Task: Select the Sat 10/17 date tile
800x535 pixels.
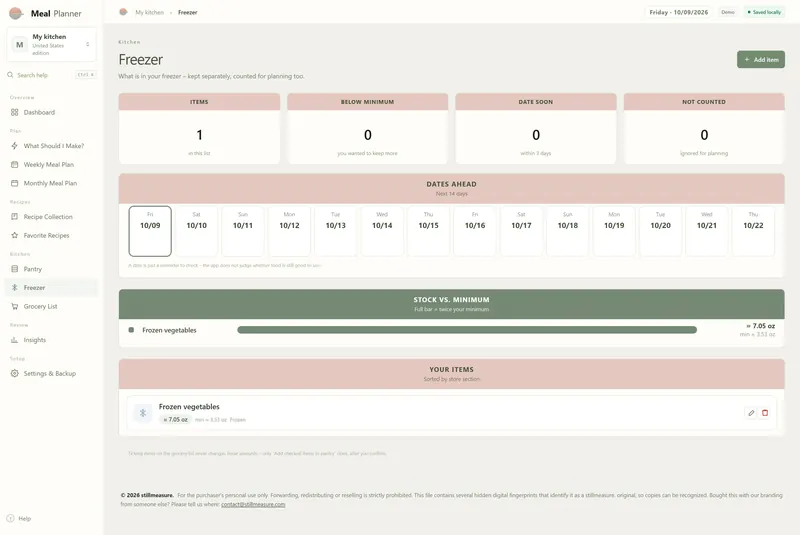Action: point(521,231)
